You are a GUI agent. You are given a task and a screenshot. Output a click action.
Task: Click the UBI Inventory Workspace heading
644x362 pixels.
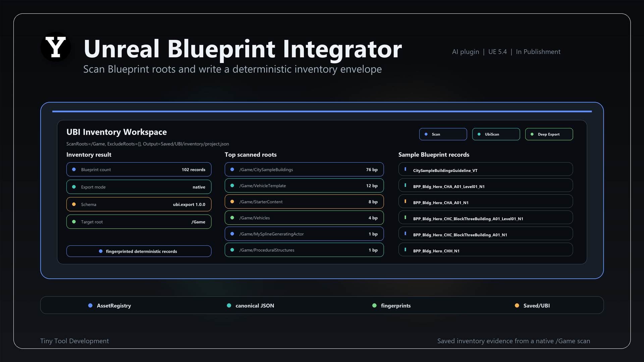(116, 132)
